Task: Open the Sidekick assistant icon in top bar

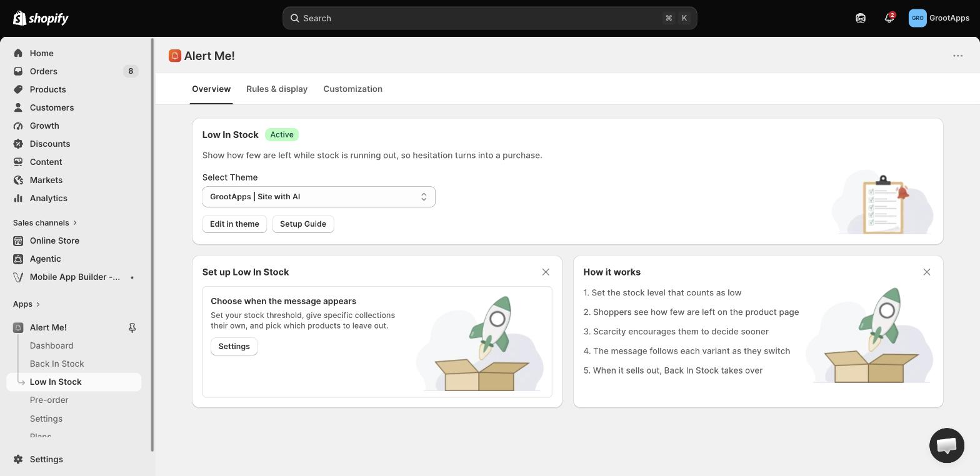Action: (861, 18)
